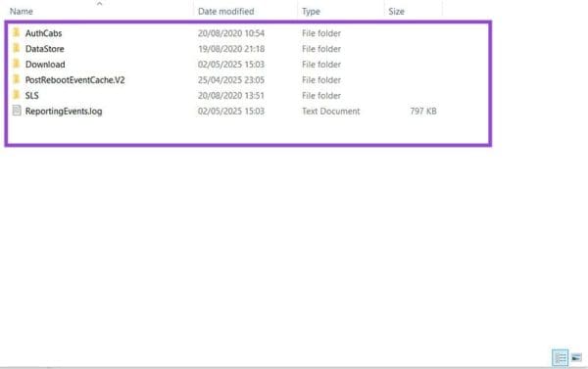Select the PostRebootEventCache.V2 folder icon

16,79
